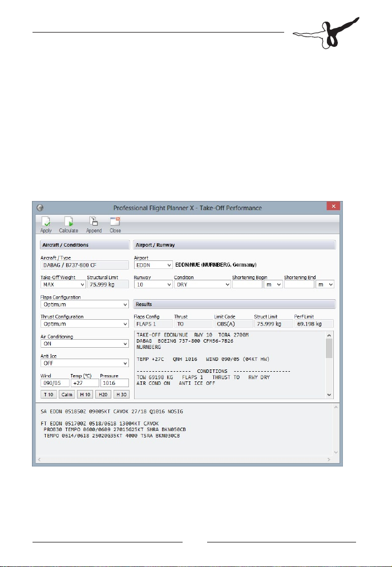
Task: Click the 'TOW 69198 KG' result line
Action: (x=203, y=377)
